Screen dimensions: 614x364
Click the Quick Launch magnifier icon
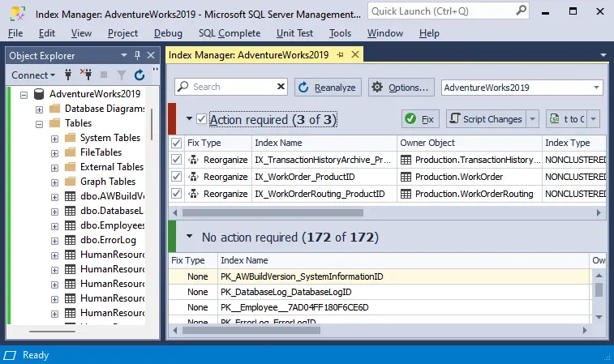tap(521, 11)
